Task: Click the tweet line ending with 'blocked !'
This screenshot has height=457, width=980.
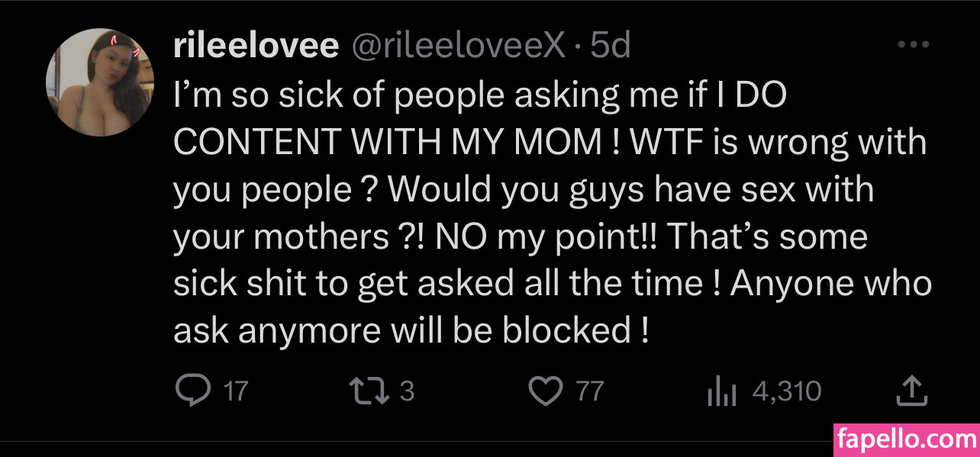Action: pyautogui.click(x=412, y=330)
